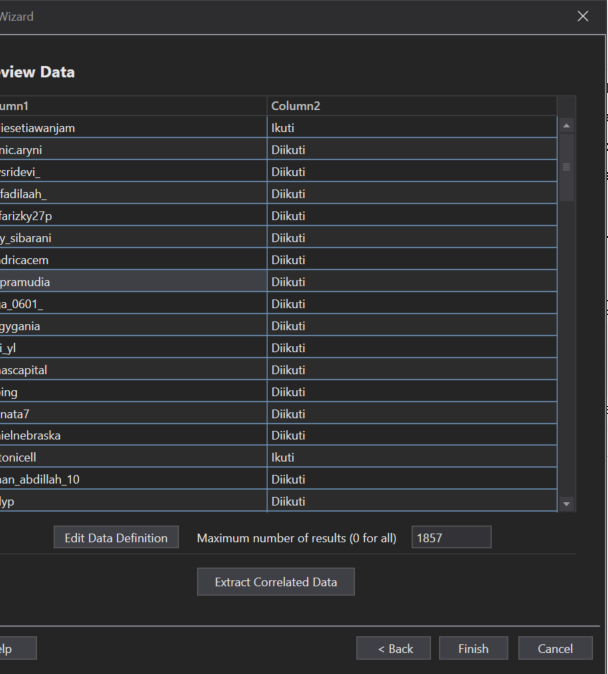Select the row ending in 'a_0601_'
The image size is (608, 674).
pyautogui.click(x=279, y=303)
